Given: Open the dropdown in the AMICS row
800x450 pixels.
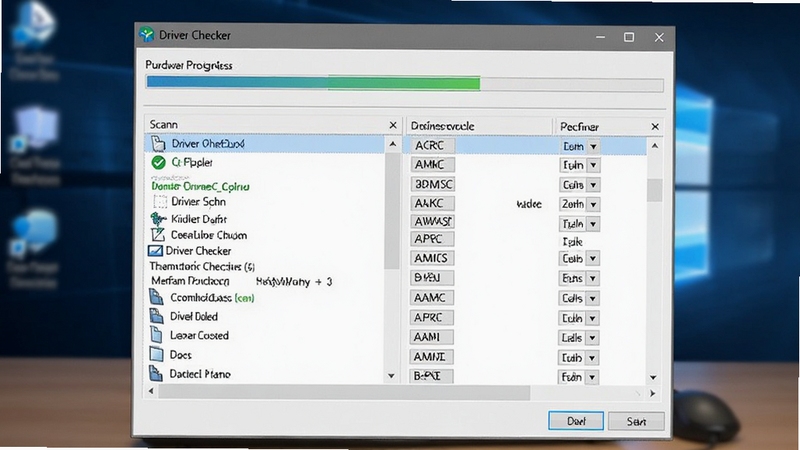Looking at the screenshot, I should pos(593,259).
